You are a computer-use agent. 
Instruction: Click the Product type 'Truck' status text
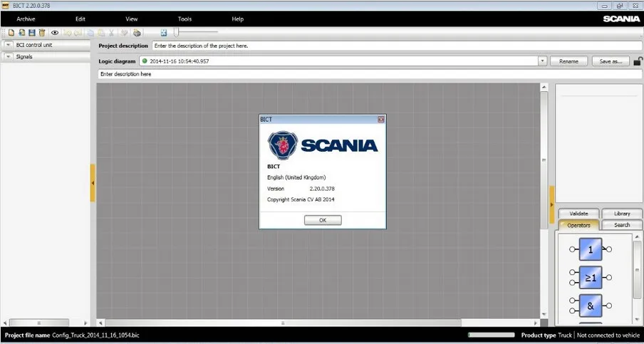tap(565, 335)
